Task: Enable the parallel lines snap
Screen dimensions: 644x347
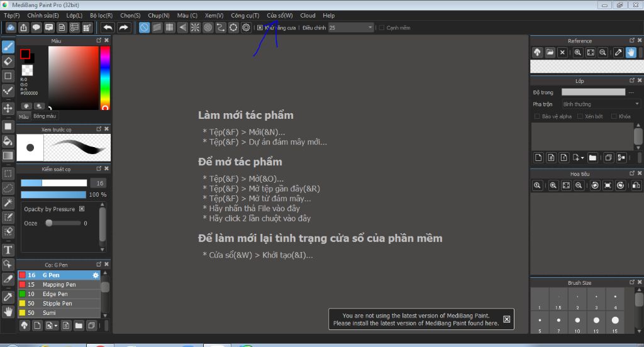Action: tap(157, 28)
